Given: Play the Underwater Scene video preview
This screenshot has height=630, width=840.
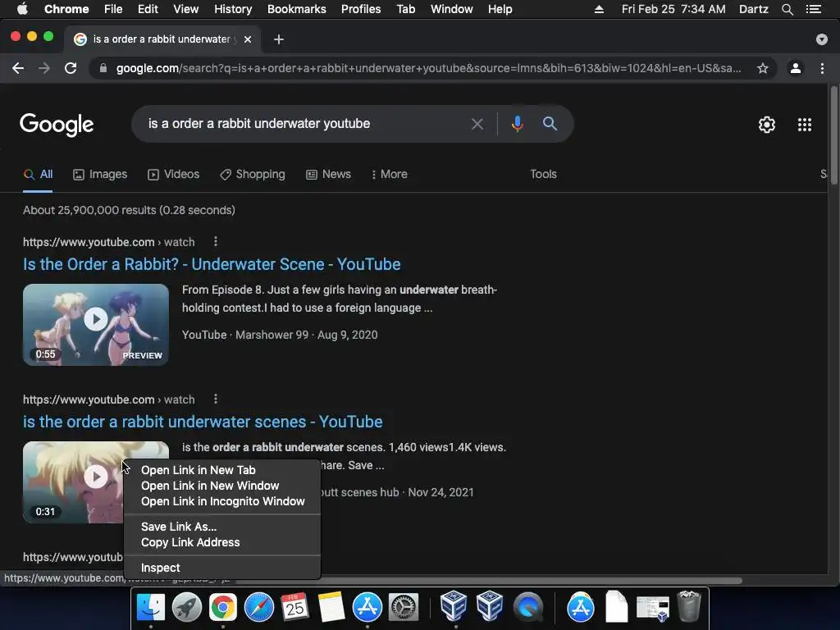Looking at the screenshot, I should 96,319.
